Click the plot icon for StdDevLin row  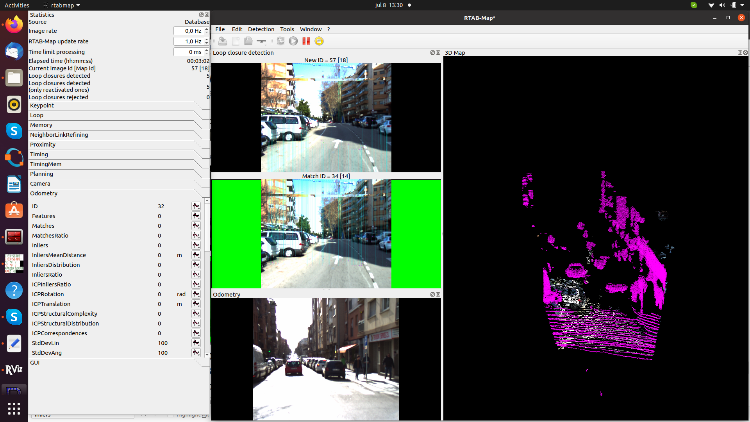197,343
